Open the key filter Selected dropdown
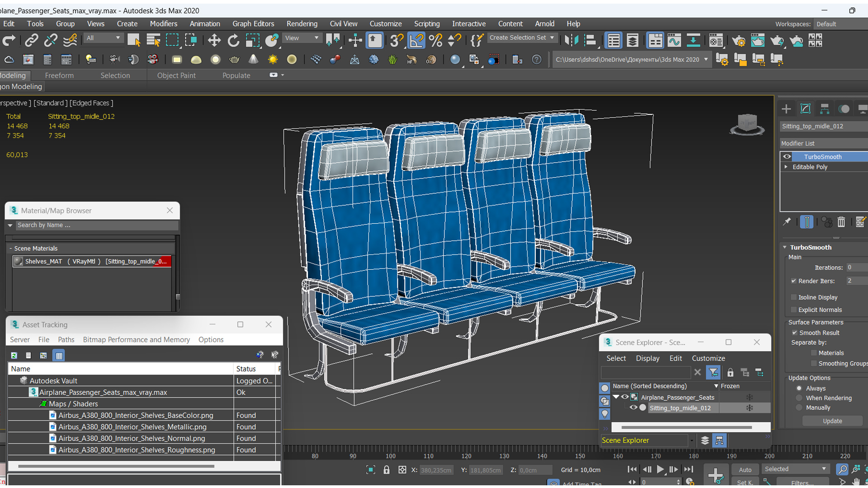 click(796, 469)
